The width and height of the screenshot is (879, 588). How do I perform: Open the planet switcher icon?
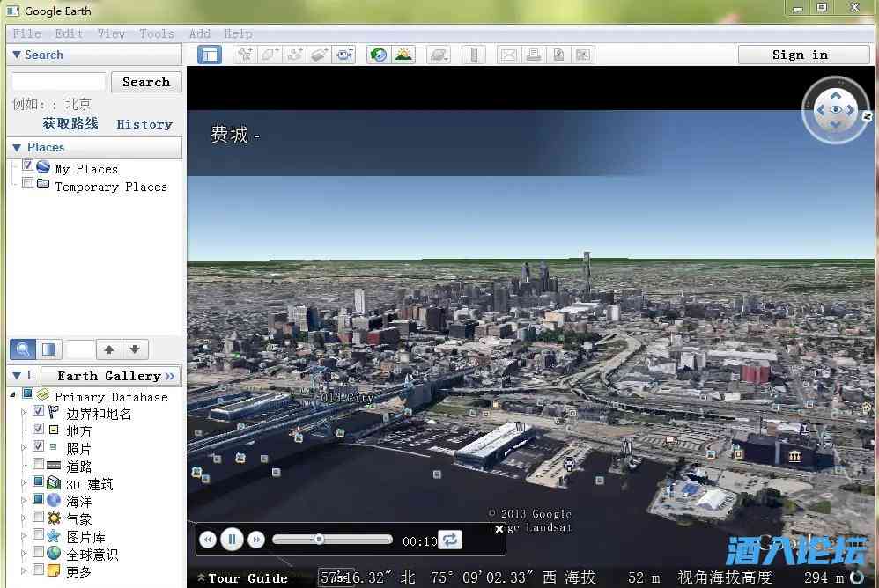439,55
